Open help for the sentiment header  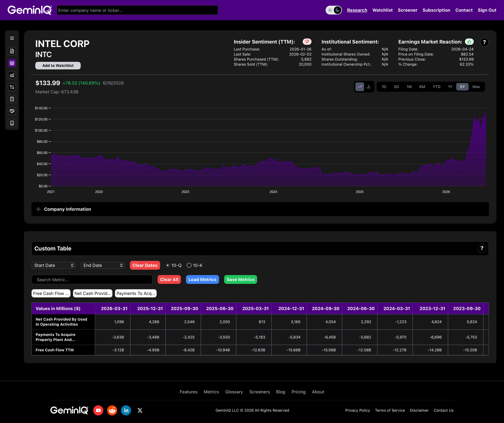pos(484,42)
